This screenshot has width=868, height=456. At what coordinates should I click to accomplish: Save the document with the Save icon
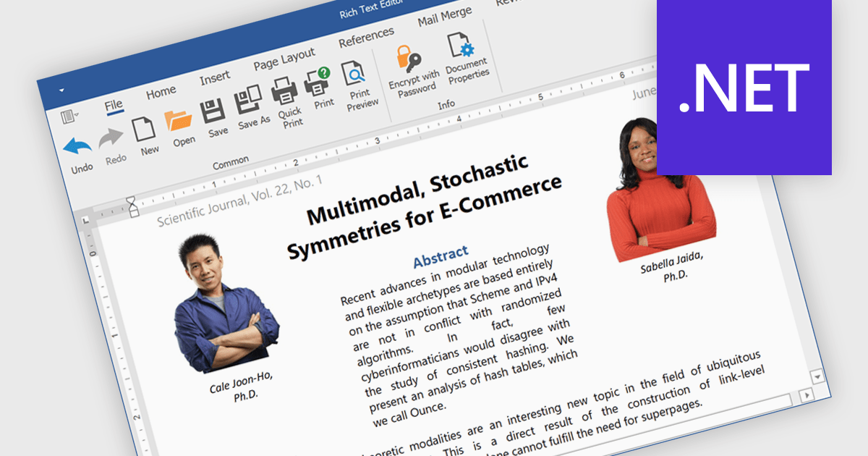[213, 111]
